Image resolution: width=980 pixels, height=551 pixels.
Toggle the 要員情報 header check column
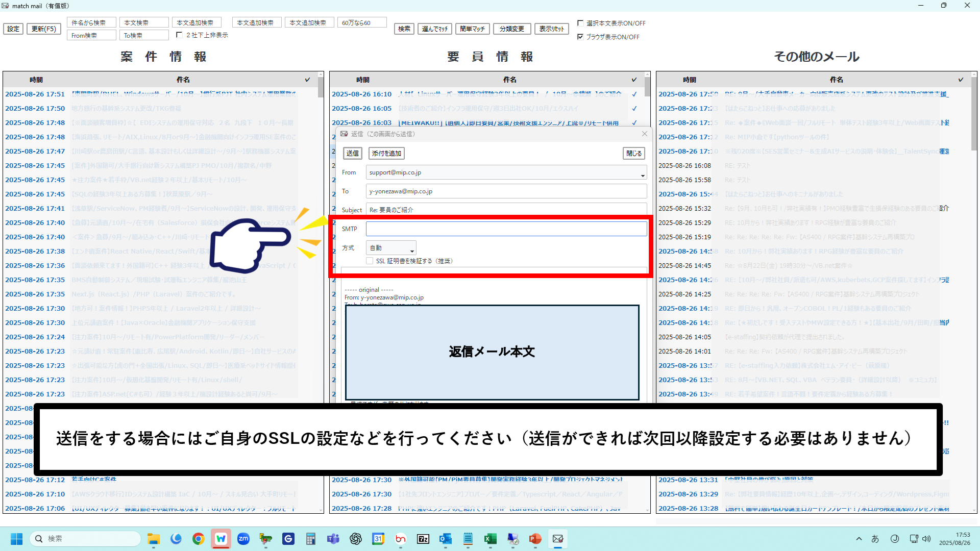pyautogui.click(x=634, y=80)
